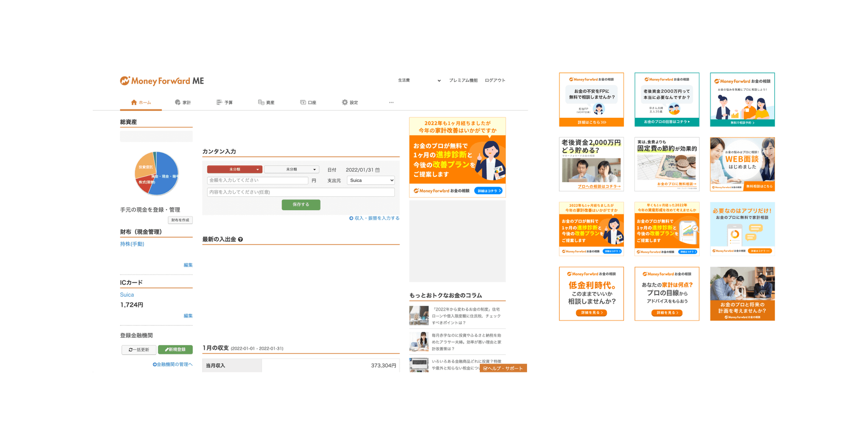Switch to the 予算 tab
The width and height of the screenshot is (868, 445).
[225, 103]
